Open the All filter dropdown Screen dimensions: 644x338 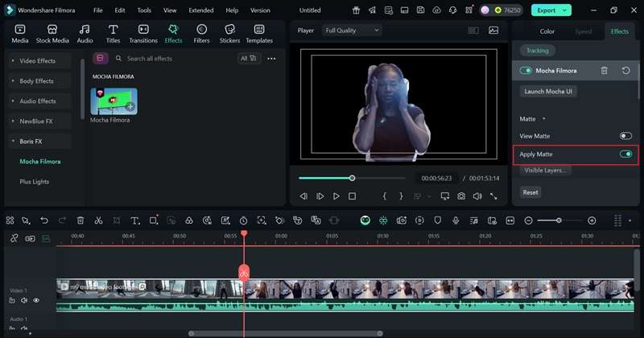[x=249, y=58]
